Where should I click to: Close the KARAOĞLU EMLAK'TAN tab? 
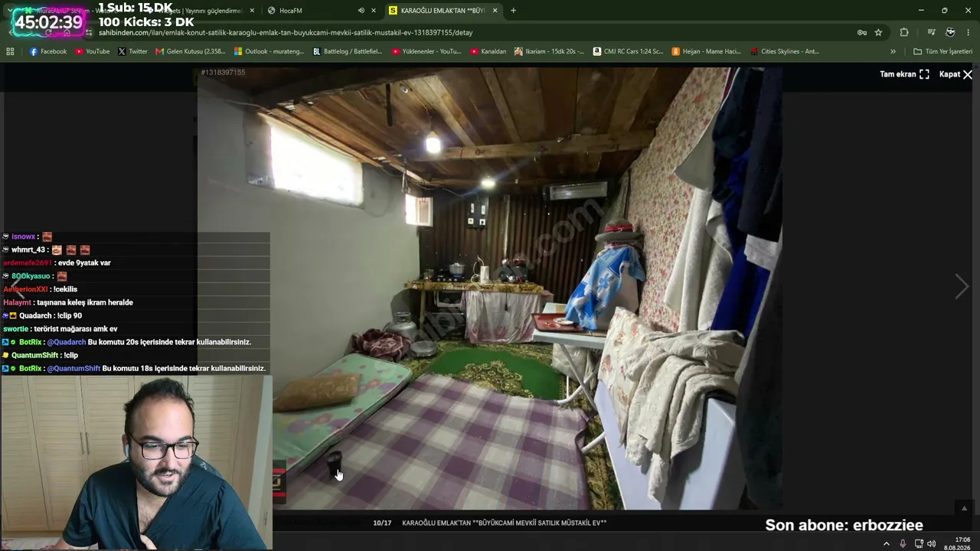(495, 11)
